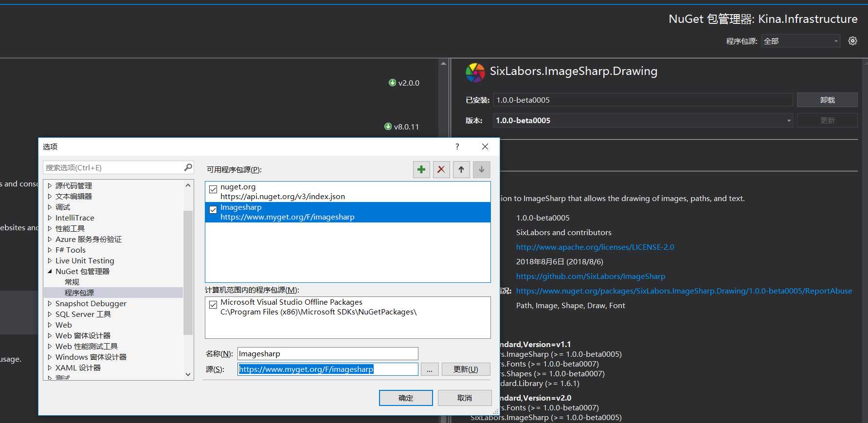Select Web 窗体设计器 tree item
Viewport: 868px width, 423px height.
[83, 335]
